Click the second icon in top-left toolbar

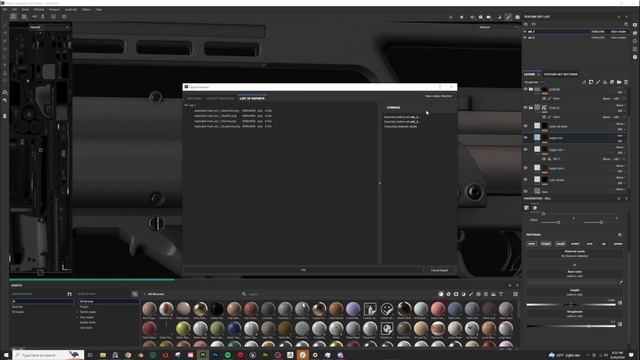(x=24, y=17)
